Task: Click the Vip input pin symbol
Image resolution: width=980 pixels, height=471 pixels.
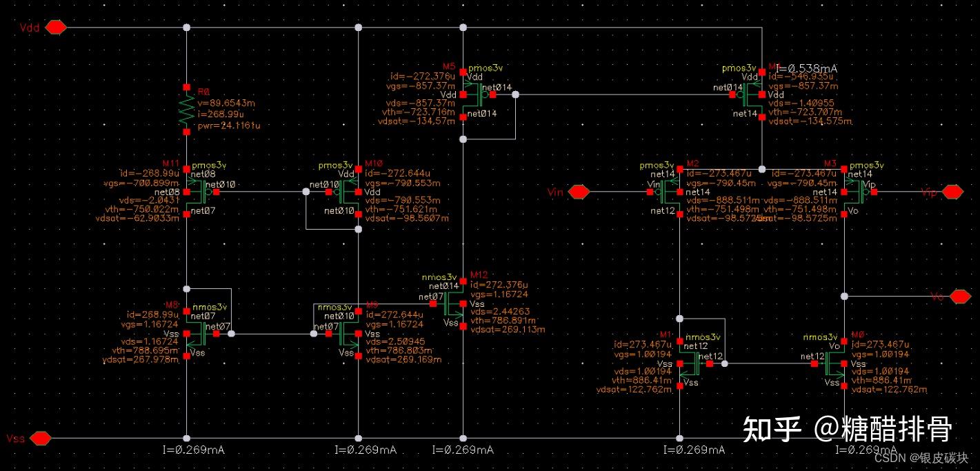Action: click(x=952, y=192)
